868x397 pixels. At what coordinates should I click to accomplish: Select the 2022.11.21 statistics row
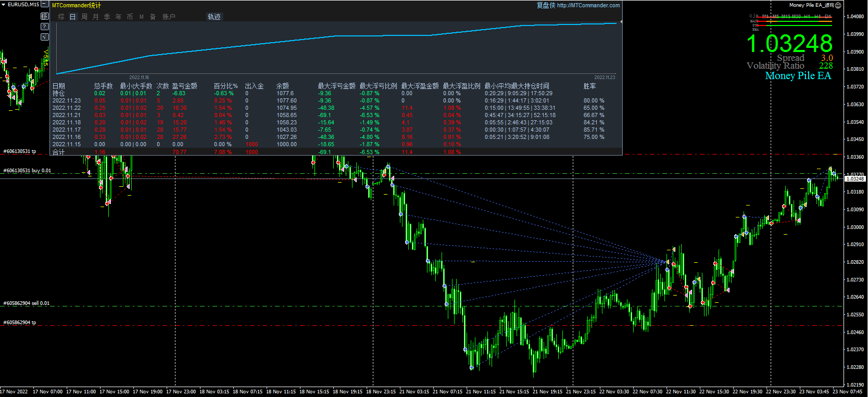(329, 115)
